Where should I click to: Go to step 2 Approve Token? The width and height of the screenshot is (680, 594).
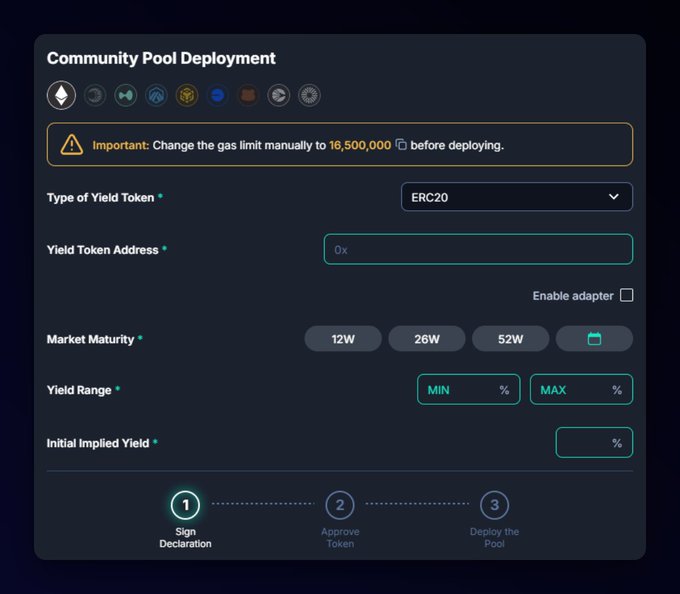[340, 506]
